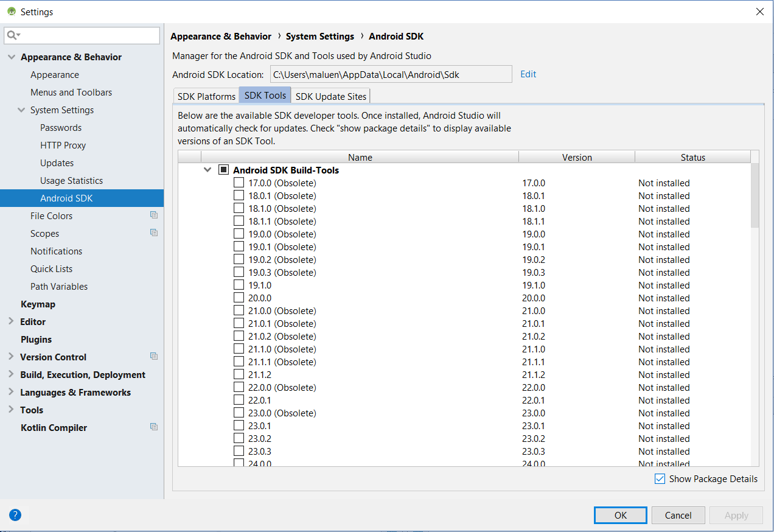Click the search magnifier icon in settings

[13, 36]
